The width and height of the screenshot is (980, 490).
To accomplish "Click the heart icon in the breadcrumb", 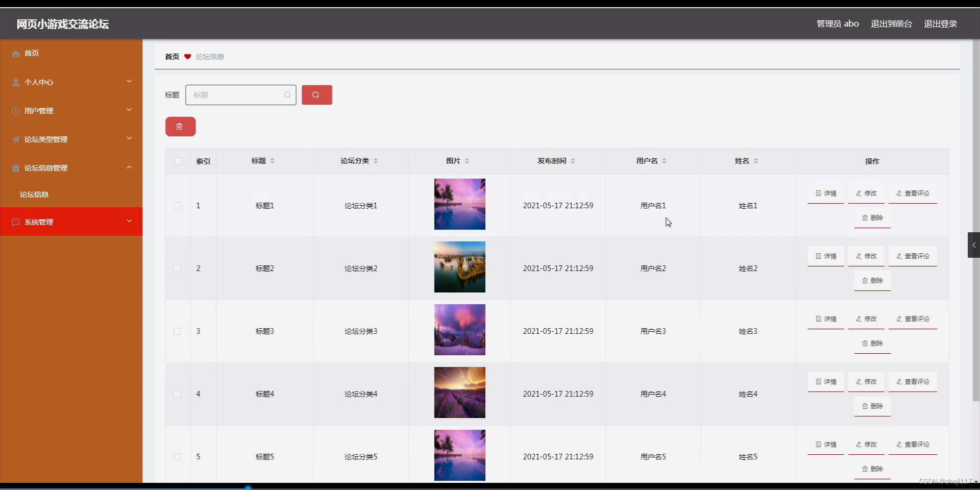I will tap(188, 57).
